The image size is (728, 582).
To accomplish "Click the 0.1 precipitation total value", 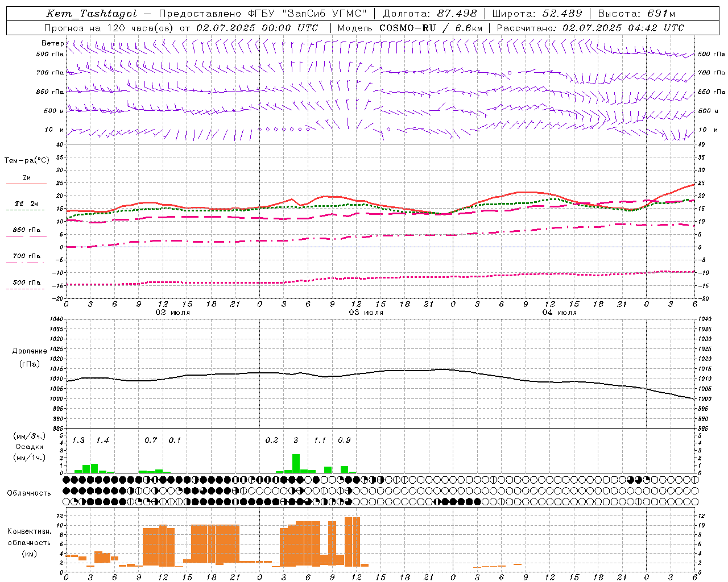I will point(175,440).
